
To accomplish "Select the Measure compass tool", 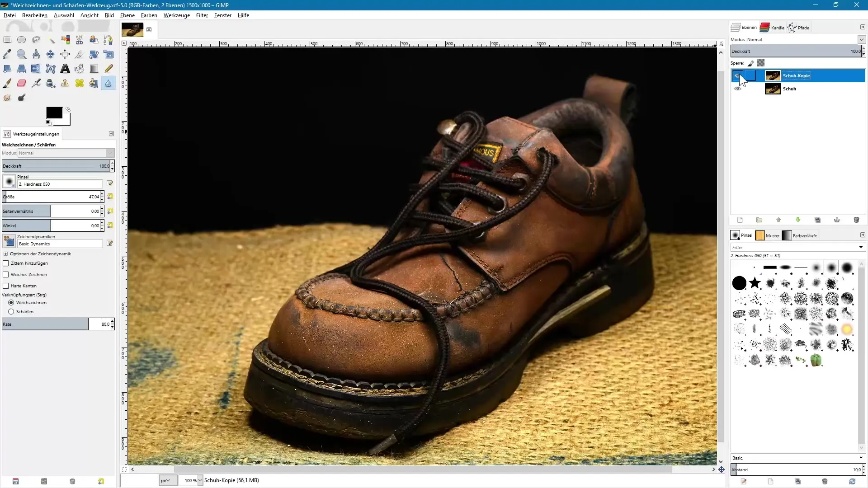I will click(36, 54).
